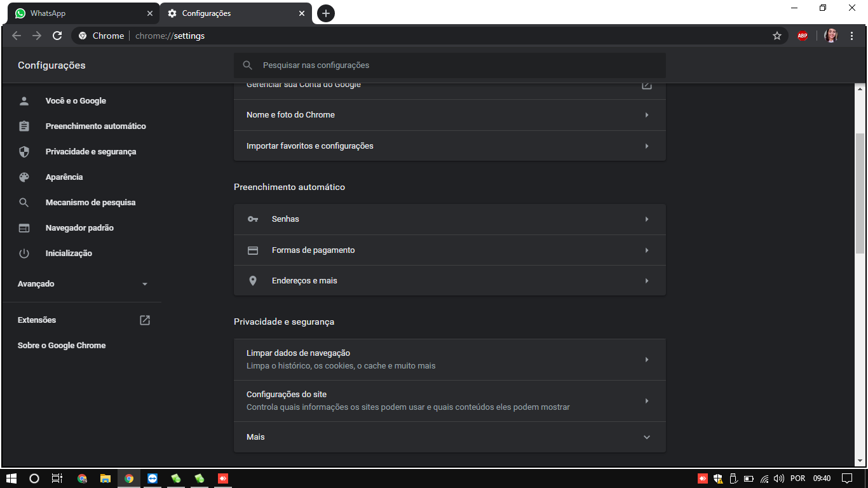The height and width of the screenshot is (488, 868).
Task: Open the Wi-Fi network icon in tray
Action: pos(764,478)
